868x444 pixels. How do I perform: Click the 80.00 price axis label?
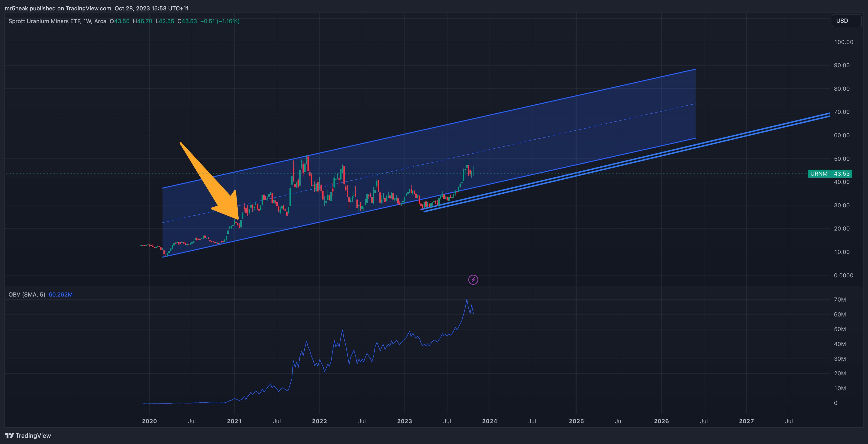(x=842, y=89)
